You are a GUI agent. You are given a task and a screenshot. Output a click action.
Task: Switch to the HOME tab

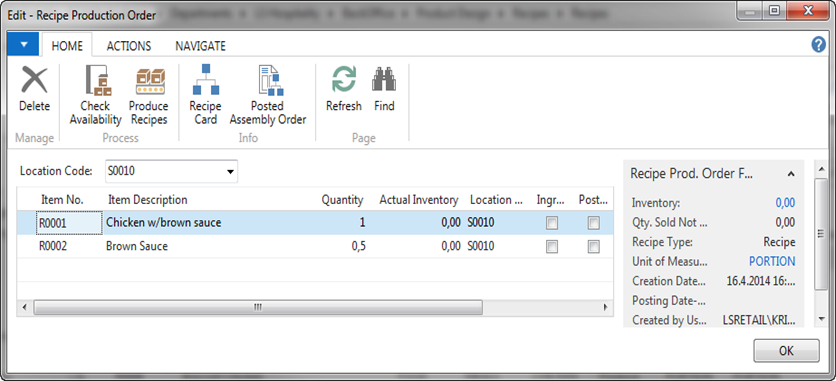(67, 46)
